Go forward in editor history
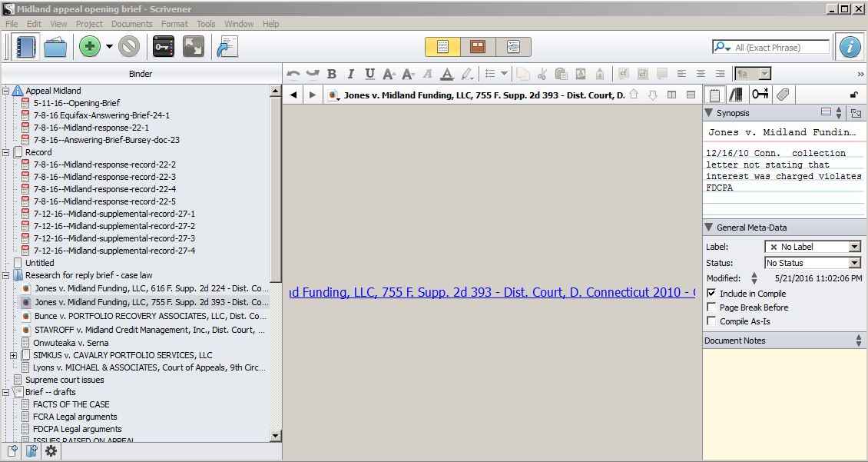The height and width of the screenshot is (462, 868). (312, 95)
